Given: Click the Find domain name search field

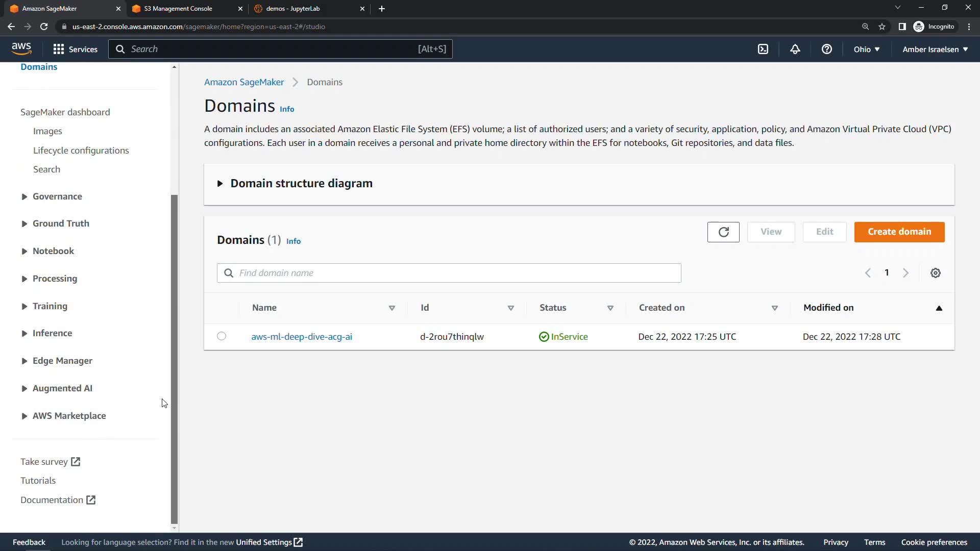Looking at the screenshot, I should (449, 273).
